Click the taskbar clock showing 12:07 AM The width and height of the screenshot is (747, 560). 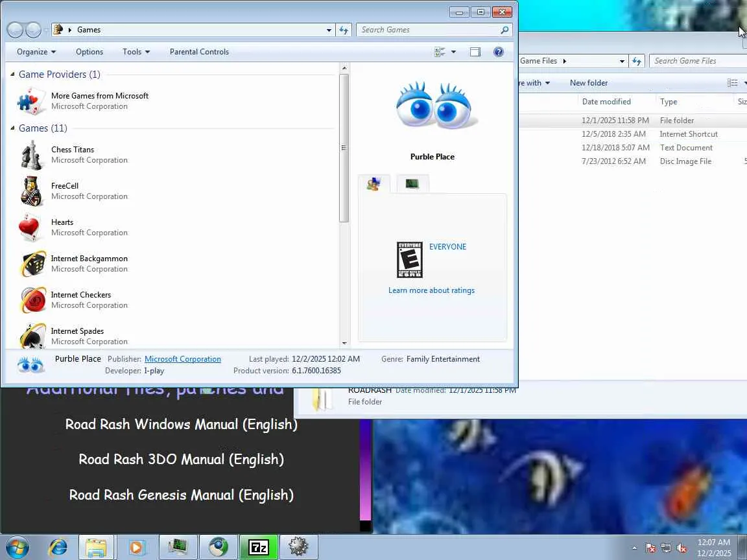tap(714, 548)
